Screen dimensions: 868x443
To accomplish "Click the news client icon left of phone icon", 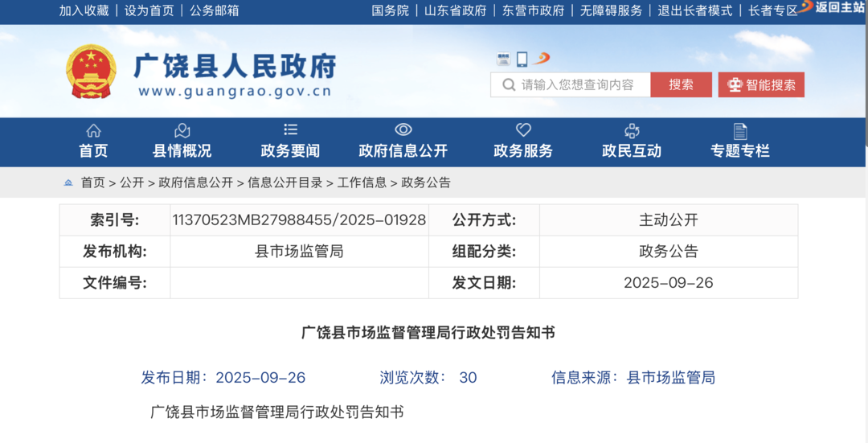I will click(503, 59).
